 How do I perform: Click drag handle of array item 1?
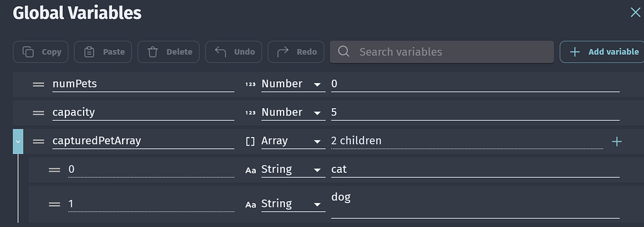pos(54,204)
